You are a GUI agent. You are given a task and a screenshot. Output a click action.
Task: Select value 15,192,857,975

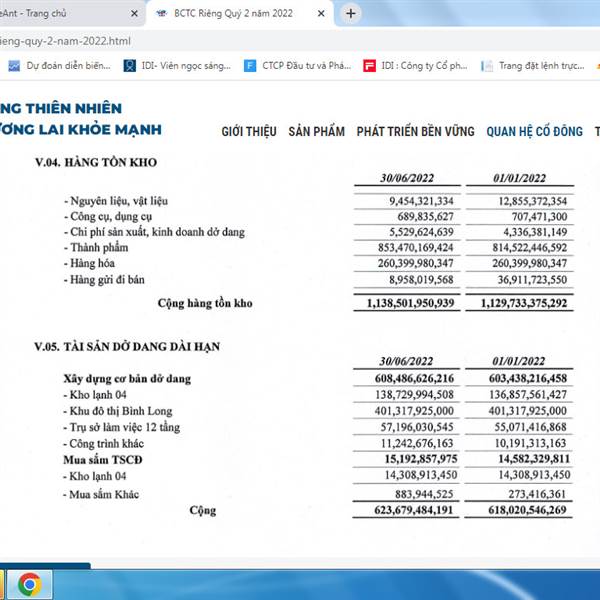pyautogui.click(x=421, y=459)
